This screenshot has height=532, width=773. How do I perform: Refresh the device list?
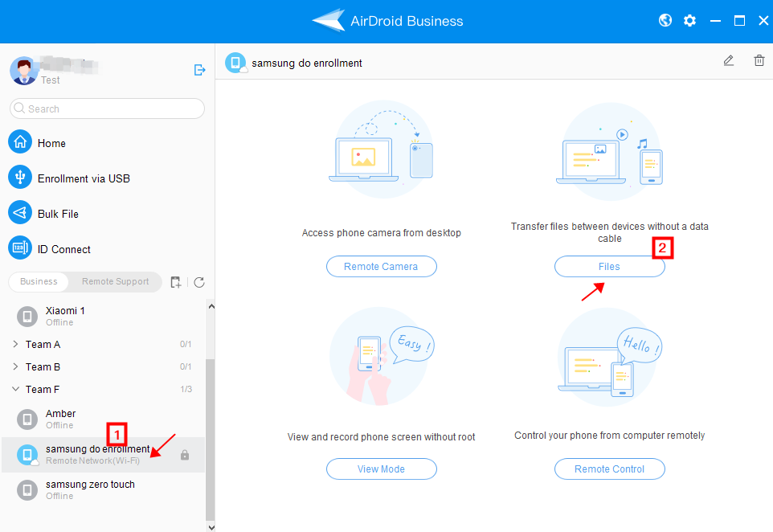point(199,282)
